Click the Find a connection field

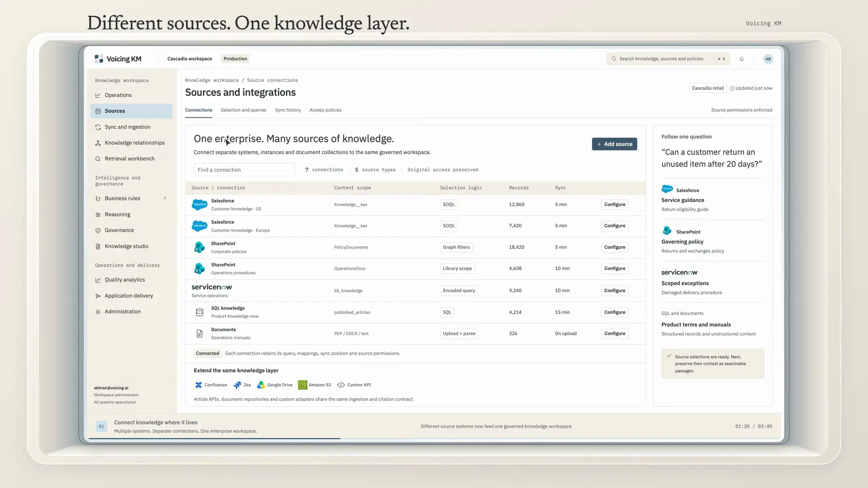pos(244,170)
